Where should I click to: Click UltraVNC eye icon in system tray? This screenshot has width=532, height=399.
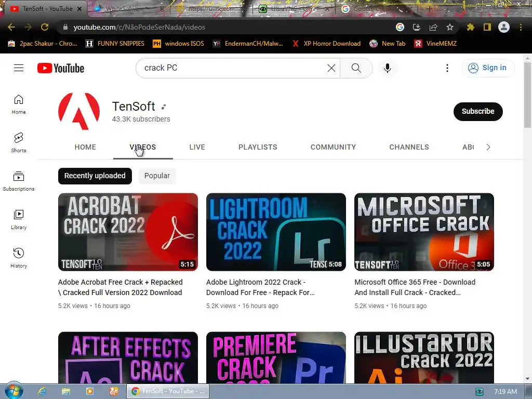click(x=479, y=392)
